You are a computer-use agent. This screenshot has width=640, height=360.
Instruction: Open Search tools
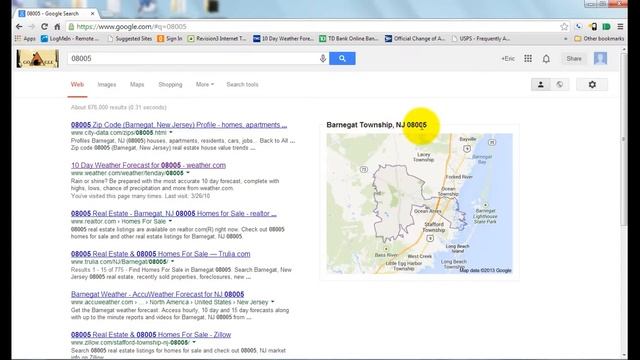[242, 84]
